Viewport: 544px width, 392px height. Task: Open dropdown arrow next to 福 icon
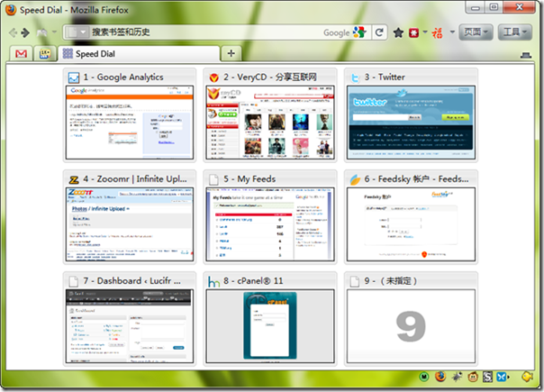452,32
